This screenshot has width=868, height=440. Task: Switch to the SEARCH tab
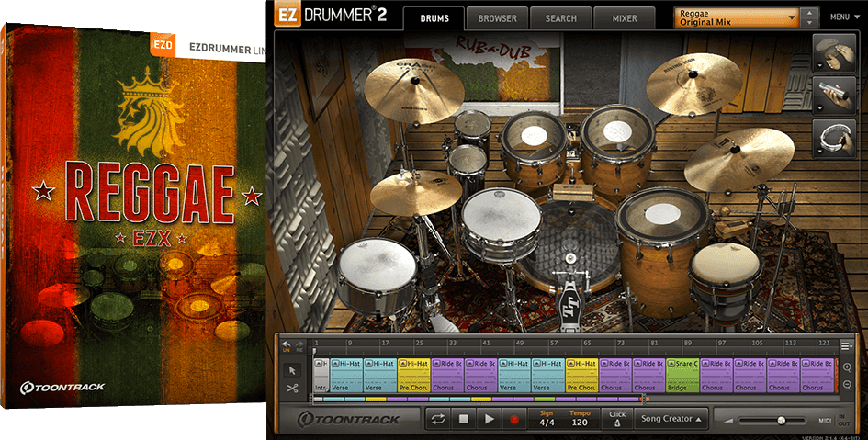(x=561, y=18)
